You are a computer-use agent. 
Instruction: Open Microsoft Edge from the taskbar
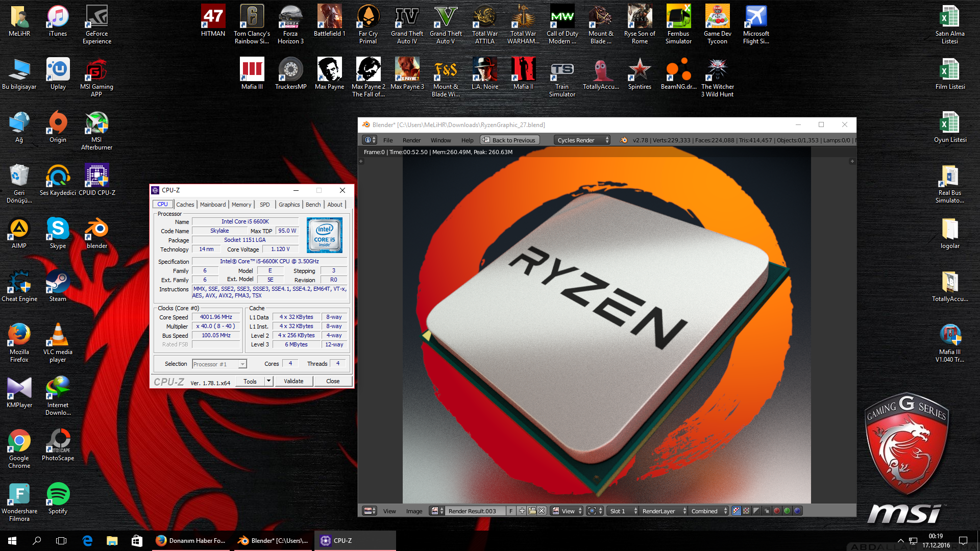click(x=87, y=541)
